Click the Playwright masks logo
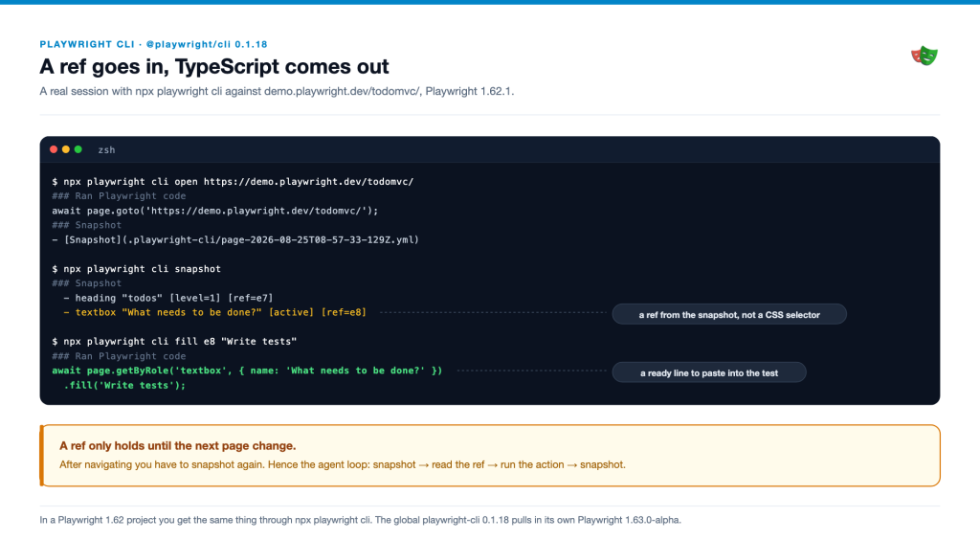Image resolution: width=980 pixels, height=540 pixels. pos(924,56)
